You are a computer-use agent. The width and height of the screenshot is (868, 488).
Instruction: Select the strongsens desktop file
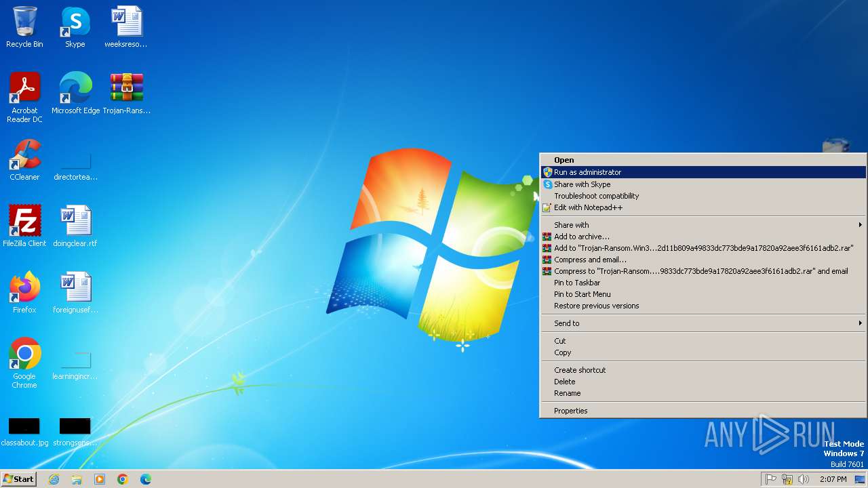click(x=75, y=432)
